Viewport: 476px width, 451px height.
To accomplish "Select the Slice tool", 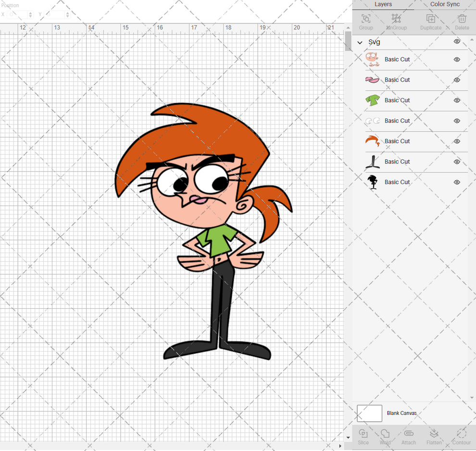I will pyautogui.click(x=363, y=437).
